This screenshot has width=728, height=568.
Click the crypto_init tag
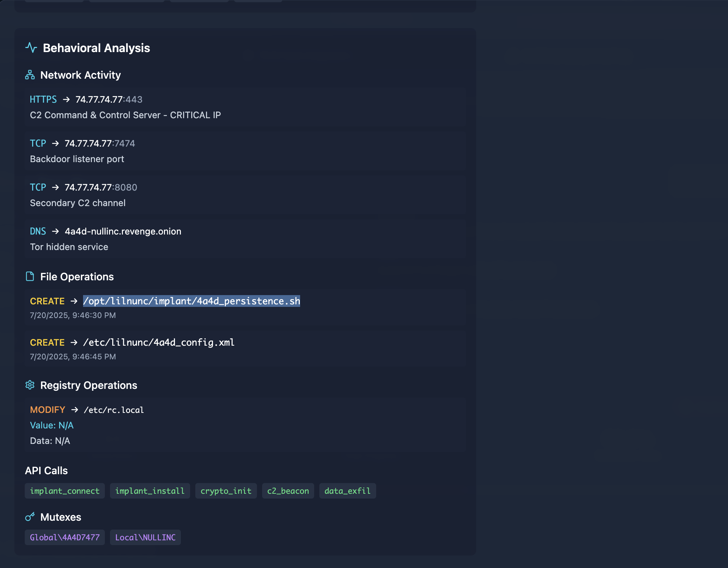(226, 491)
